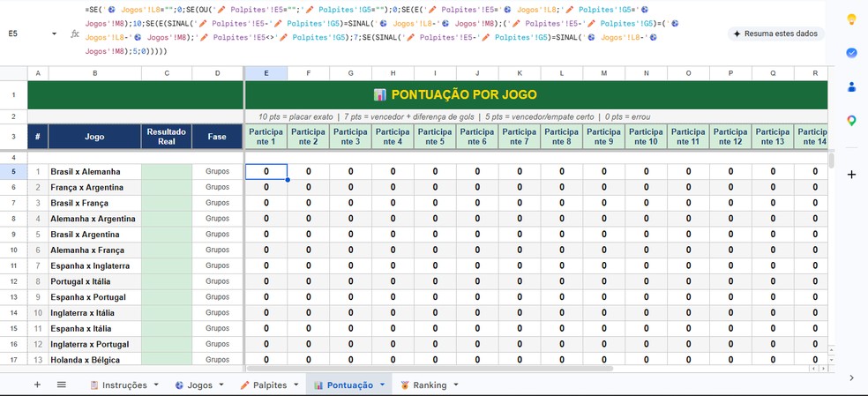The width and height of the screenshot is (868, 396).
Task: Open Pontuação tab dropdown arrow
Action: [x=383, y=385]
